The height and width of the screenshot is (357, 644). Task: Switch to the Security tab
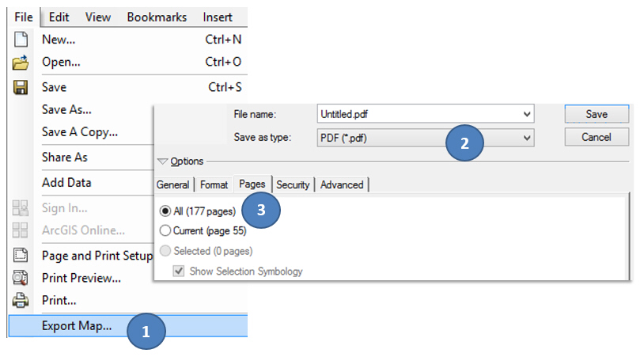(x=293, y=185)
